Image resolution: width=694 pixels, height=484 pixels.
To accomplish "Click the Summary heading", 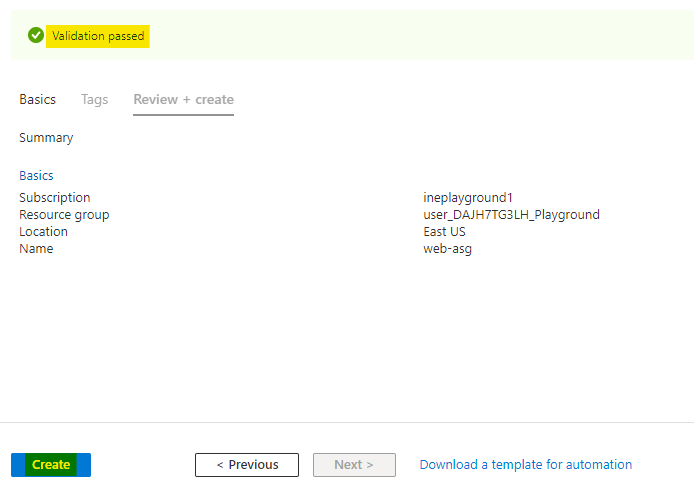I will coord(46,138).
